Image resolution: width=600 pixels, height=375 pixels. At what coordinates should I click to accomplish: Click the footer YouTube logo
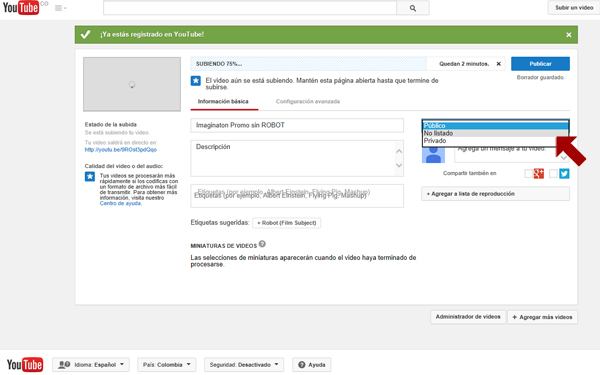click(x=25, y=365)
